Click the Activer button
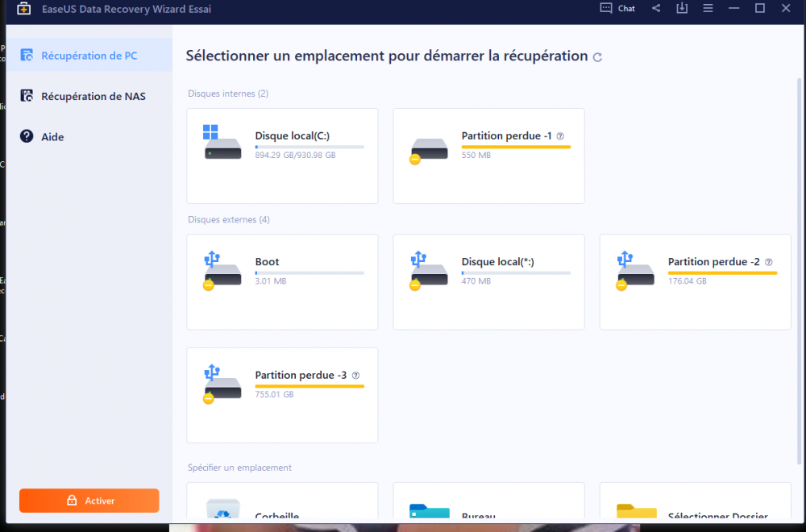 click(x=89, y=500)
